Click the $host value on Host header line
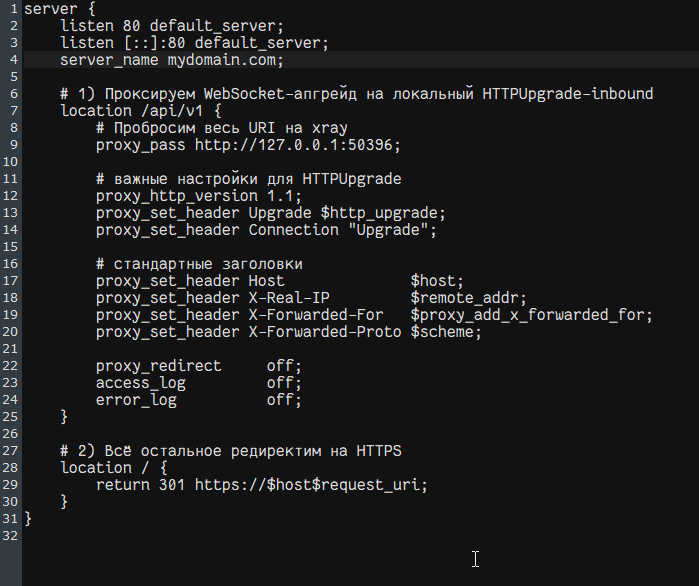Image resolution: width=699 pixels, height=586 pixels. [x=432, y=281]
